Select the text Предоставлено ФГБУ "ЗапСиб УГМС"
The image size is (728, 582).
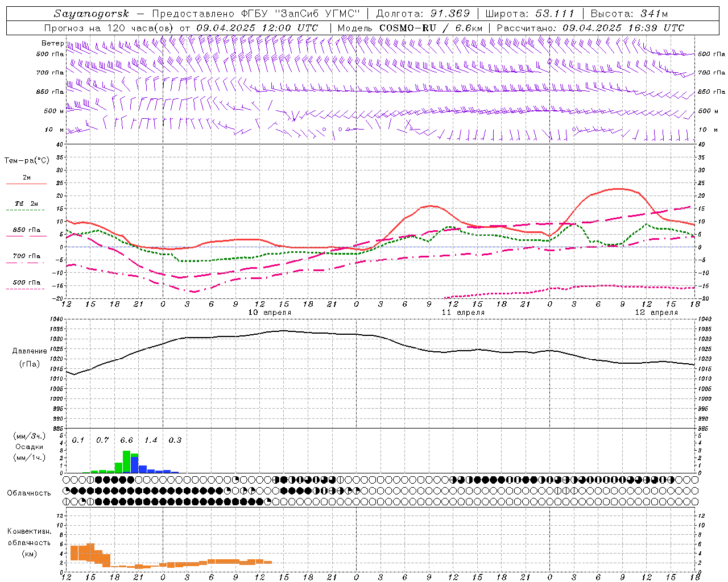[x=255, y=14]
